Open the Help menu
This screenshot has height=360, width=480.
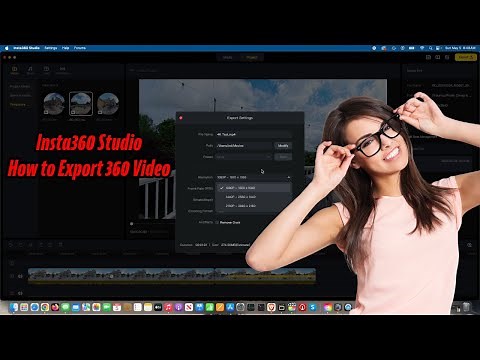pyautogui.click(x=66, y=48)
